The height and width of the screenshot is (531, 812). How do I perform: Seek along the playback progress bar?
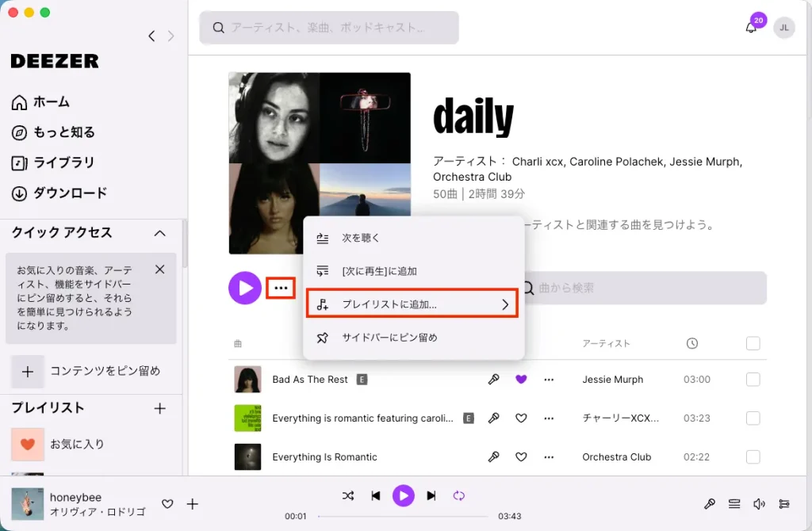click(x=403, y=516)
